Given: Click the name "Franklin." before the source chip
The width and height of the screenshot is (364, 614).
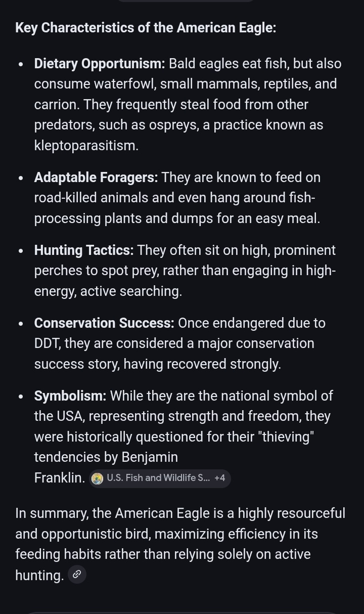Looking at the screenshot, I should click(x=60, y=478).
